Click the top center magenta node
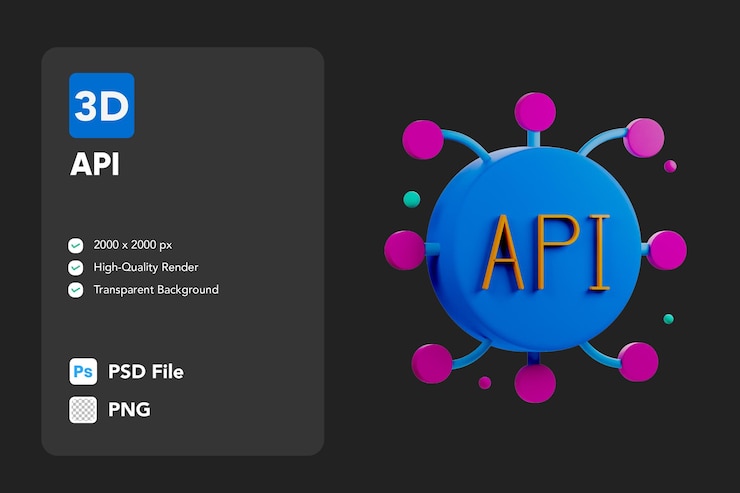Viewport: 740px width, 493px height. 535,112
